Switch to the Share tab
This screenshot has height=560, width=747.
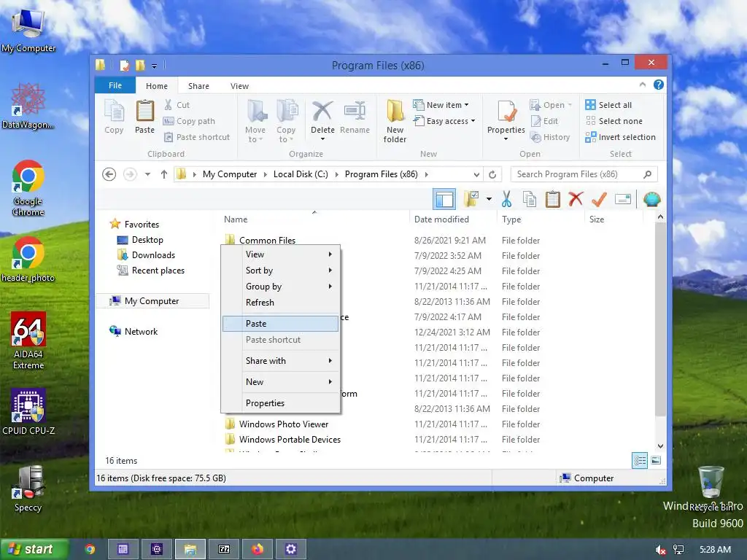[x=198, y=86]
